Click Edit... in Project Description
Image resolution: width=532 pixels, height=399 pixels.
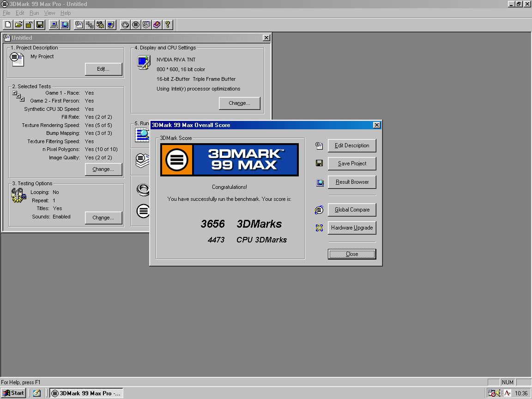point(103,69)
